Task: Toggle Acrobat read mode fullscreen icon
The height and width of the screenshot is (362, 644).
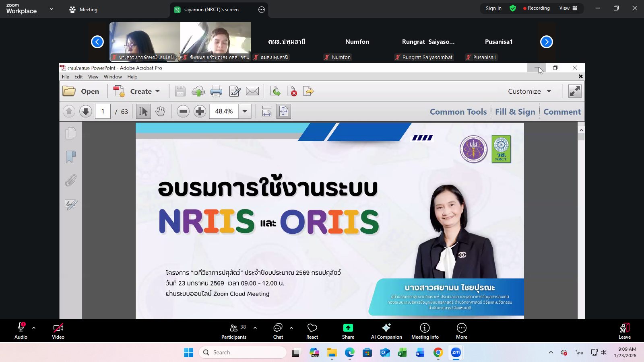Action: [574, 91]
